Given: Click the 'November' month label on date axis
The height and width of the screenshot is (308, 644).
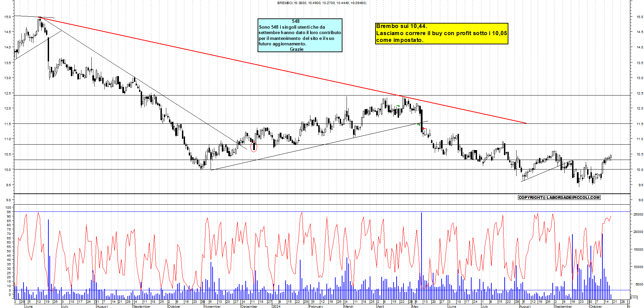Looking at the screenshot, I should click(x=213, y=306).
